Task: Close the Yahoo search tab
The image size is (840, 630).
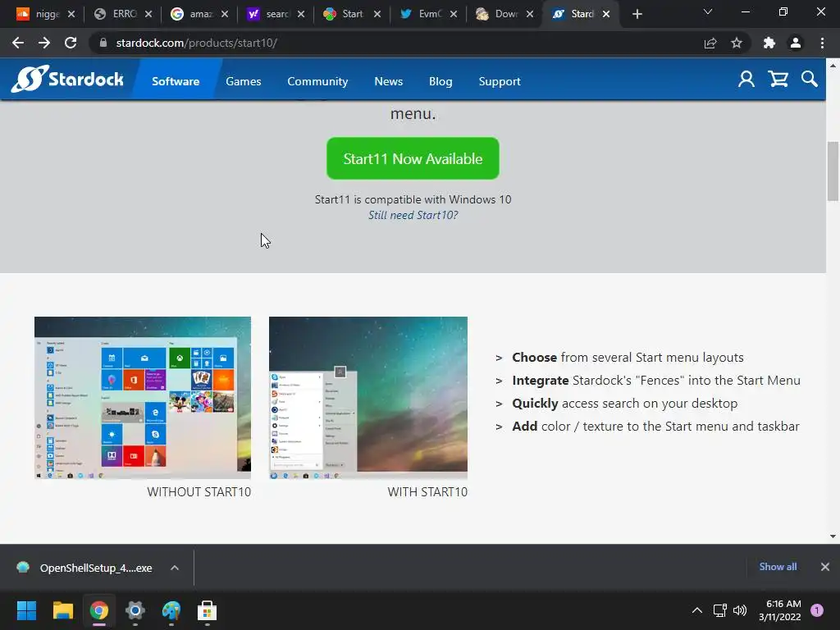Action: click(x=301, y=14)
